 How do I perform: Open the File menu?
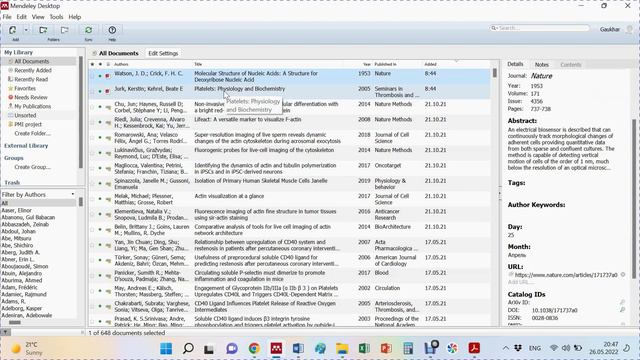pyautogui.click(x=7, y=17)
